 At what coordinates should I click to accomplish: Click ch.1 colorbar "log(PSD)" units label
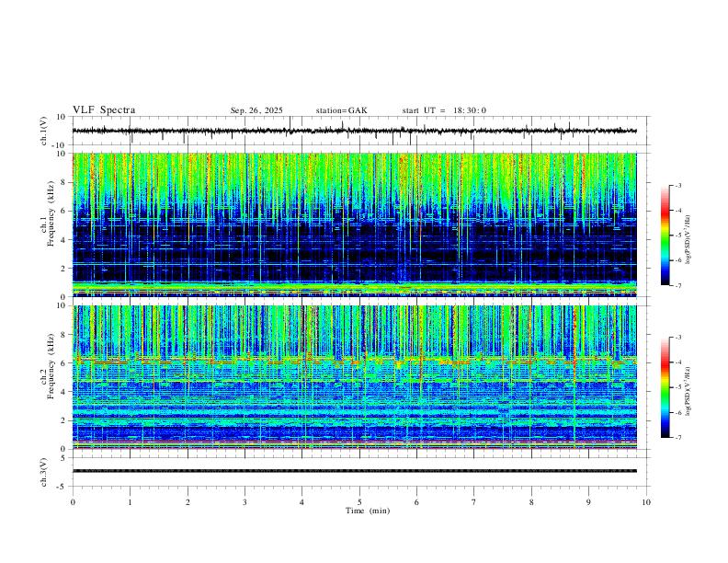point(688,240)
